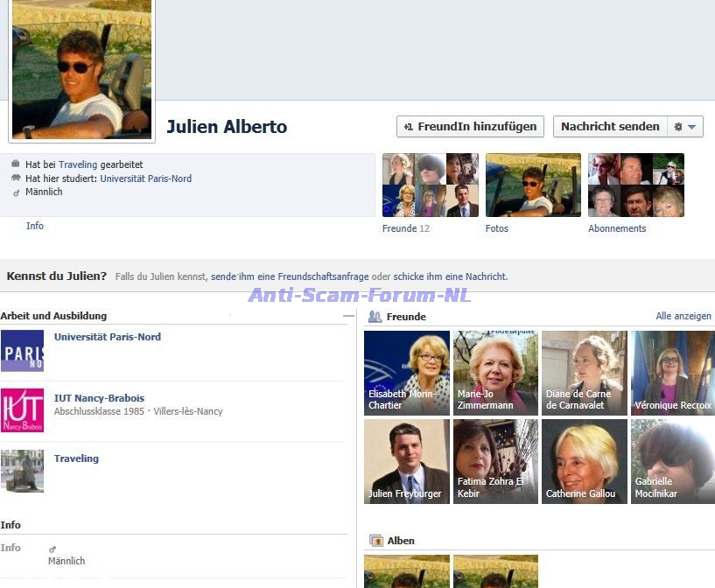Click the briefcase icon beside Traveling work info
This screenshot has height=588, width=715.
click(16, 164)
